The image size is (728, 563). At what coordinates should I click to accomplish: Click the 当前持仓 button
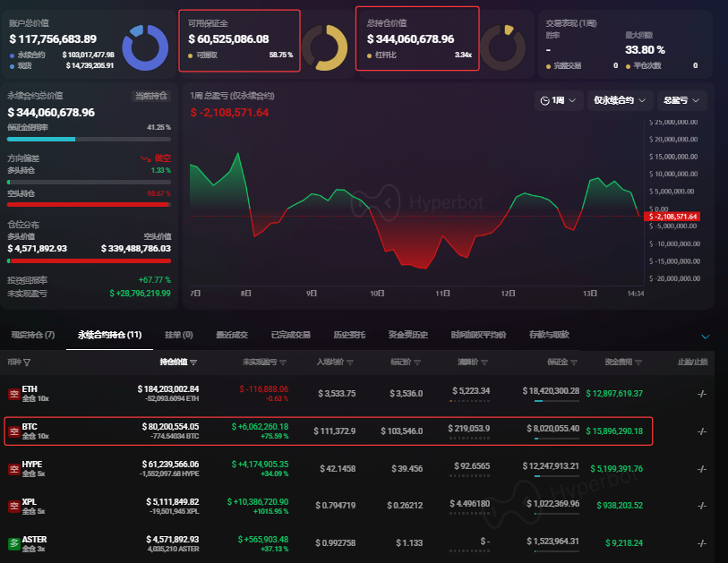pyautogui.click(x=150, y=96)
